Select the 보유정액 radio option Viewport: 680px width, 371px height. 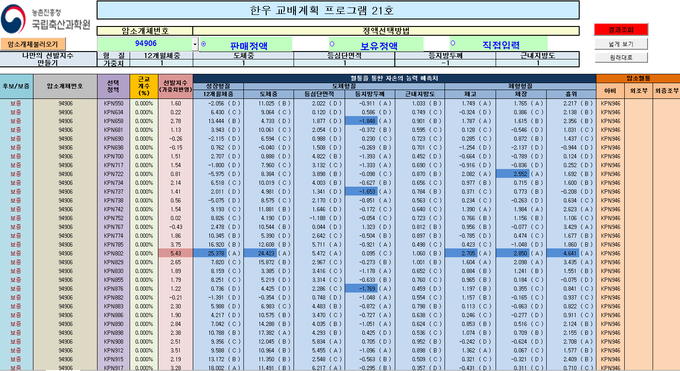[x=332, y=44]
